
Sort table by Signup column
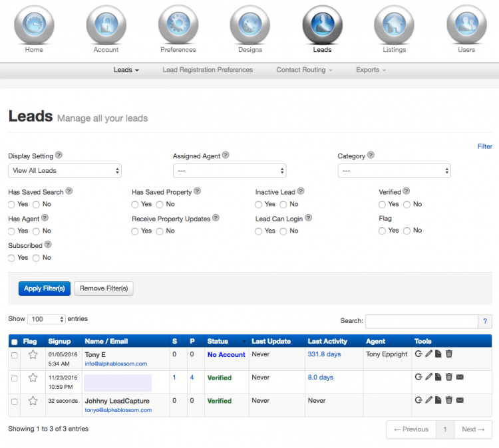pyautogui.click(x=64, y=341)
